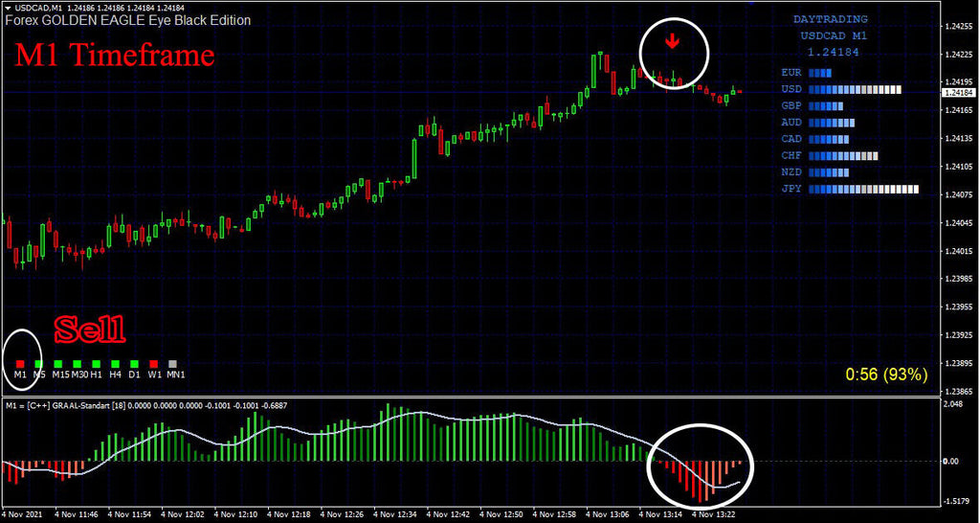Viewport: 980px width, 523px height.
Task: Select the green M30 timeframe square
Action: coord(78,363)
